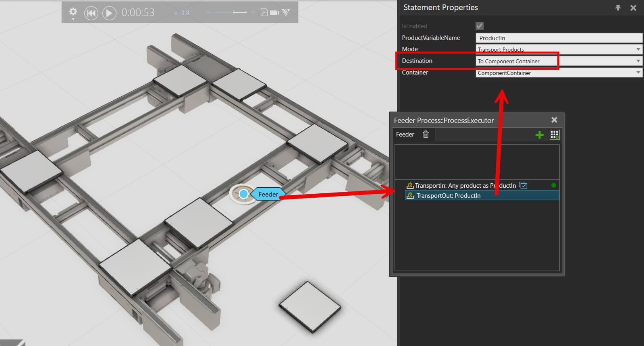Click the ProductVariableName input field

coord(559,38)
